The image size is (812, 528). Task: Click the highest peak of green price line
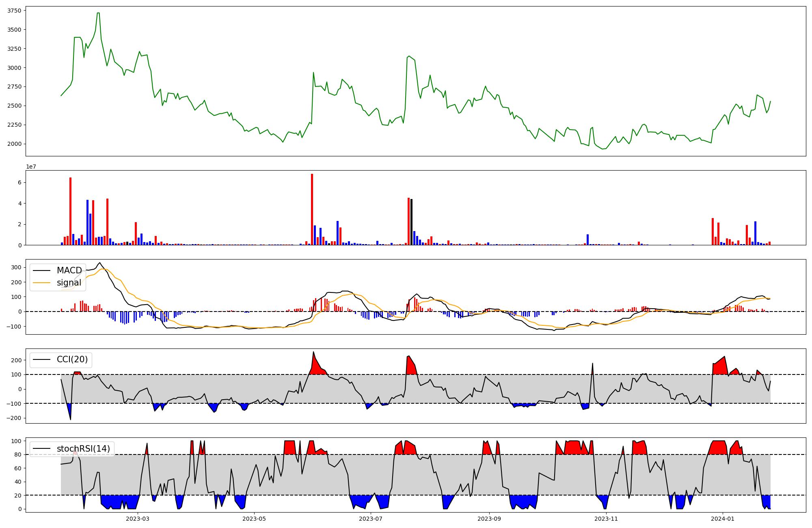(x=98, y=13)
